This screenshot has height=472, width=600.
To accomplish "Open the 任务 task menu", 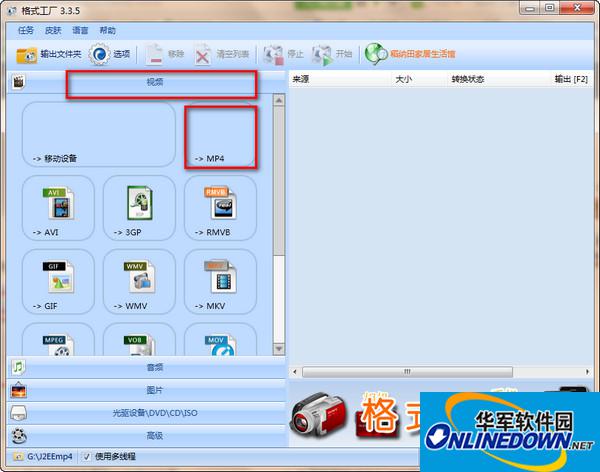I will click(x=25, y=31).
